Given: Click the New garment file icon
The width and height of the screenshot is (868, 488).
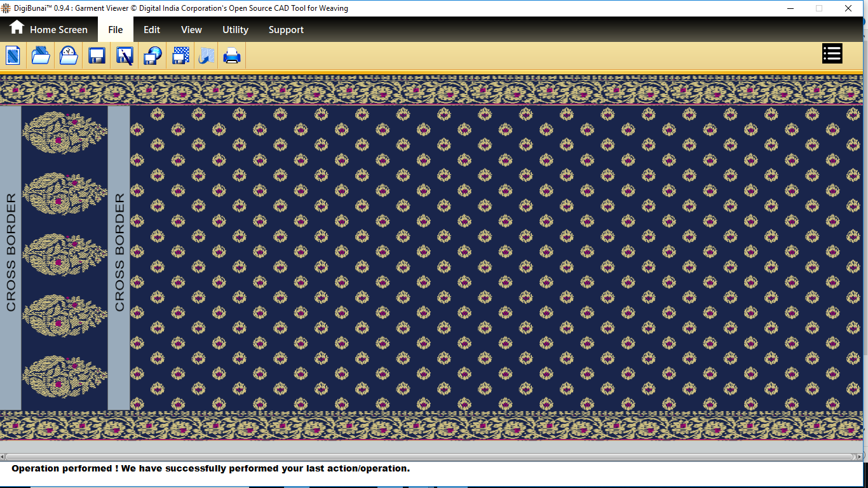Looking at the screenshot, I should [13, 56].
